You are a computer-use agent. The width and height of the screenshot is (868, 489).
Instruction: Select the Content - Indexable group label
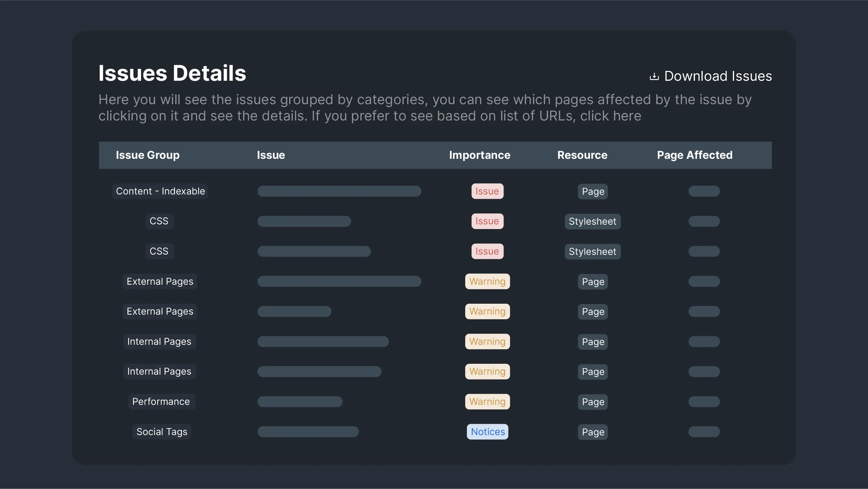(160, 191)
